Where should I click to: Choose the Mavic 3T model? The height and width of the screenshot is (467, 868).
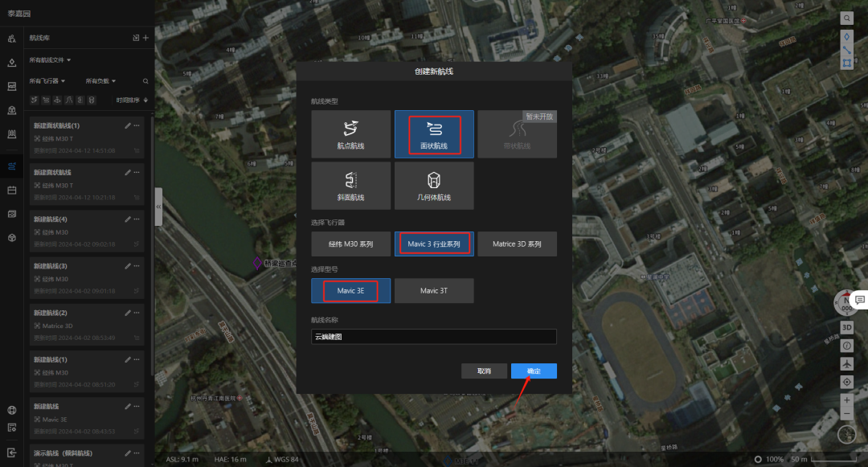(x=434, y=290)
